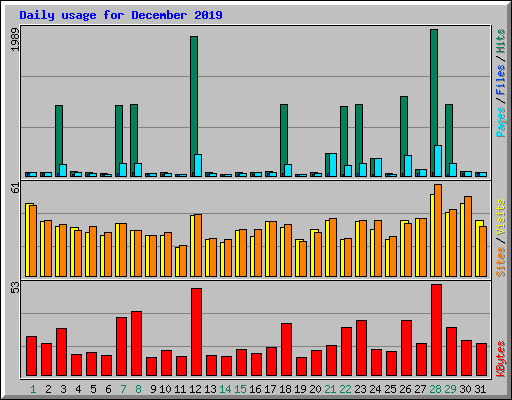This screenshot has width=512, height=400.
Task: Click the orange Sites legend label
Action: tap(501, 262)
